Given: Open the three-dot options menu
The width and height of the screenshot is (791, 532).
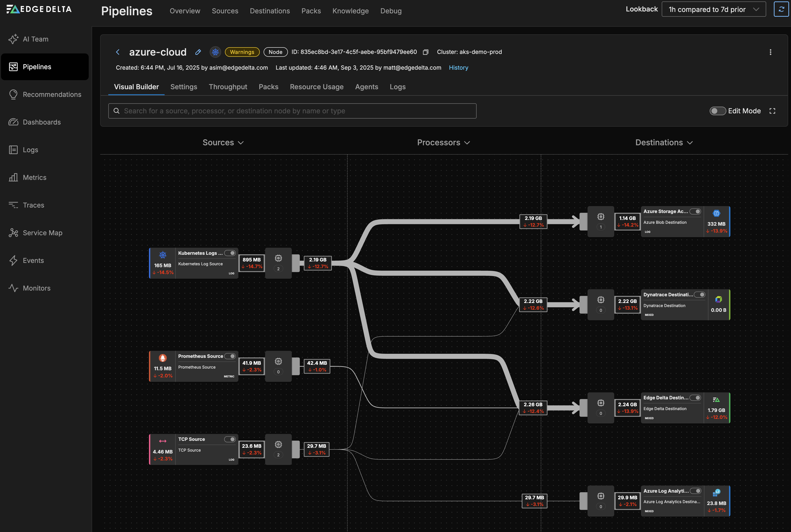Looking at the screenshot, I should click(x=770, y=52).
